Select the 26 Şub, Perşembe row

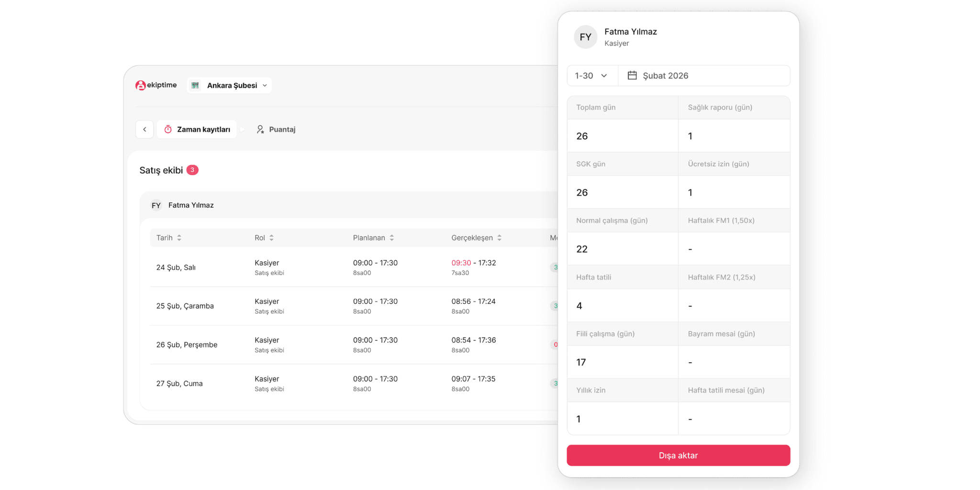click(187, 345)
